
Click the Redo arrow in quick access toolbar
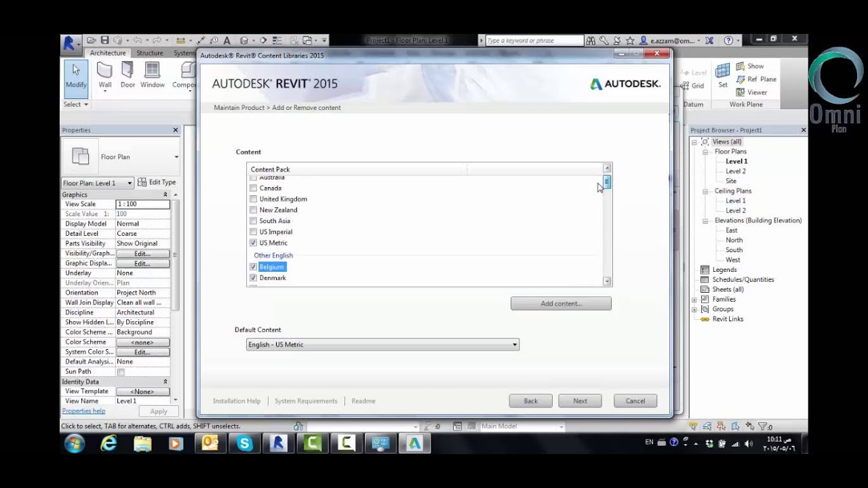pyautogui.click(x=157, y=41)
